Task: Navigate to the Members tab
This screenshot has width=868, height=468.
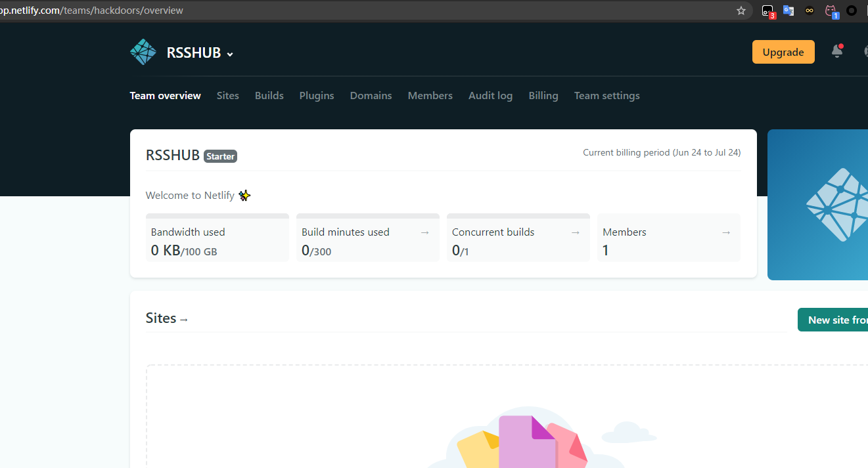Action: (430, 96)
